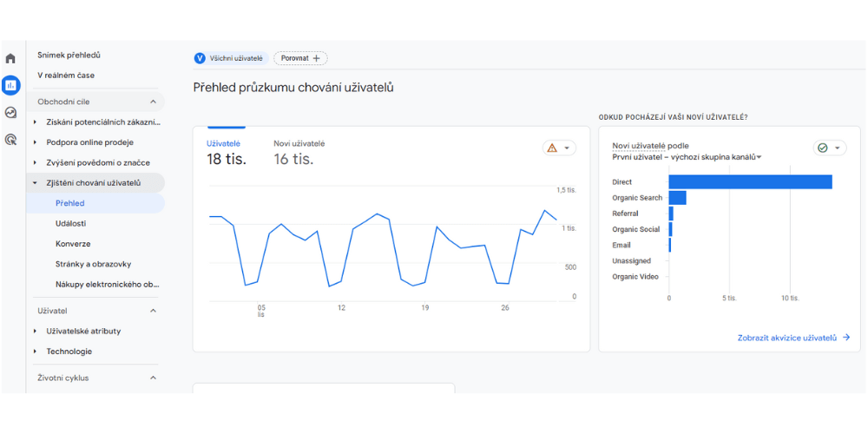The height and width of the screenshot is (434, 868).
Task: Open the Advertising target icon
Action: point(10,139)
